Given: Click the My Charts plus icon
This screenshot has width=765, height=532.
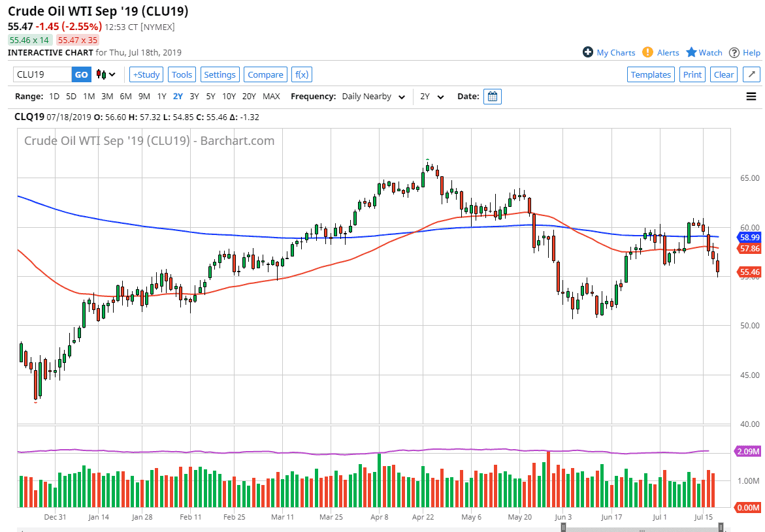Looking at the screenshot, I should tap(589, 52).
